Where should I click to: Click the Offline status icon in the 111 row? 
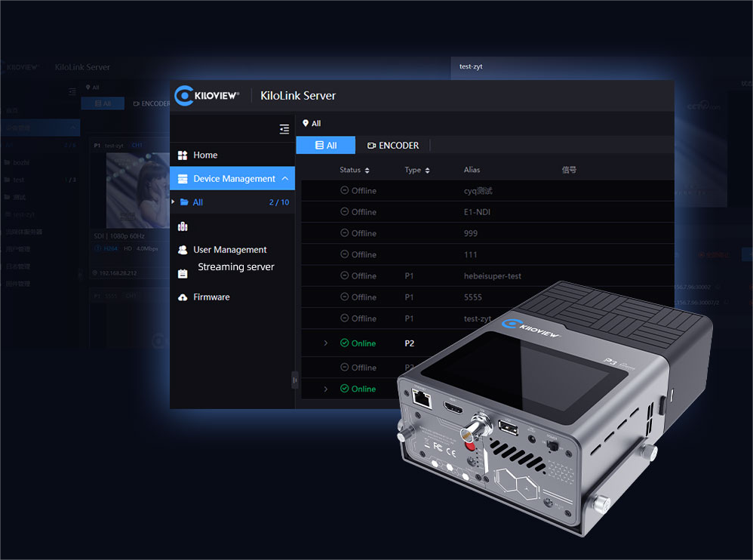[x=344, y=254]
